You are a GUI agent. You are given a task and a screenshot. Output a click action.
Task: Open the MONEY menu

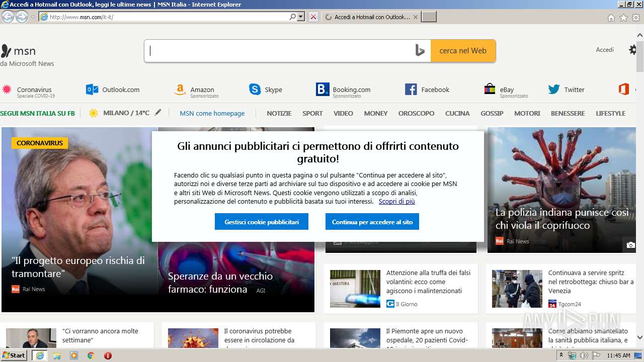pyautogui.click(x=376, y=113)
